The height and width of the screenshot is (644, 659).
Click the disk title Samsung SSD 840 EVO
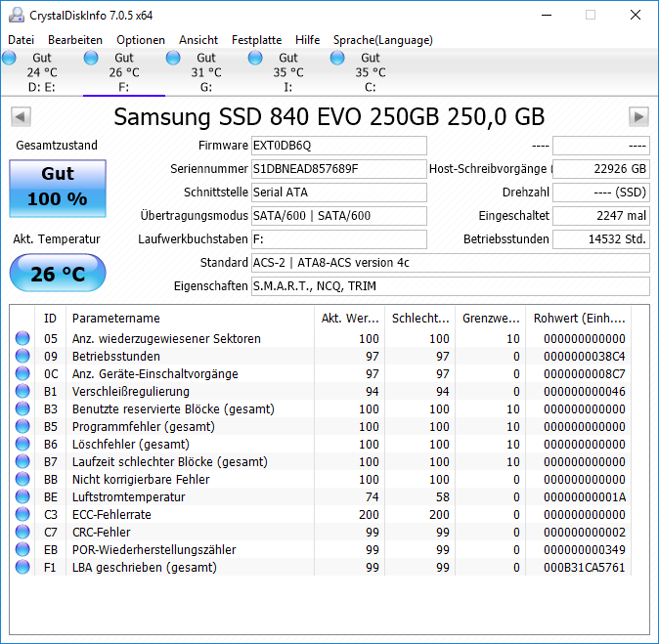pos(329,117)
